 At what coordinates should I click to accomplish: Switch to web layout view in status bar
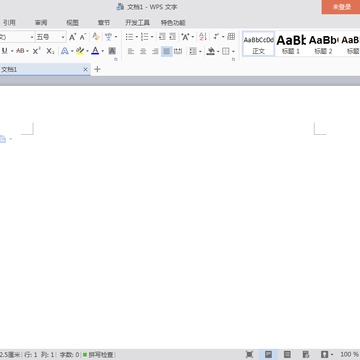coord(306,354)
